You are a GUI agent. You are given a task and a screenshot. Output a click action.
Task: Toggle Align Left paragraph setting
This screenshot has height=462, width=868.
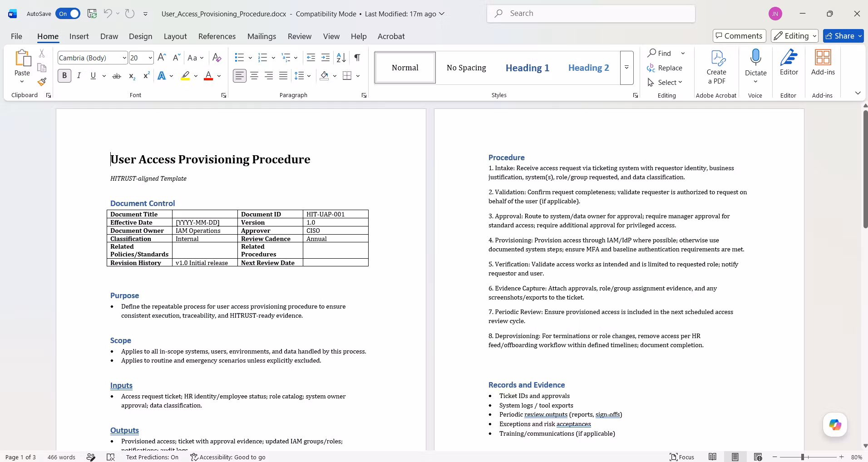click(x=240, y=76)
